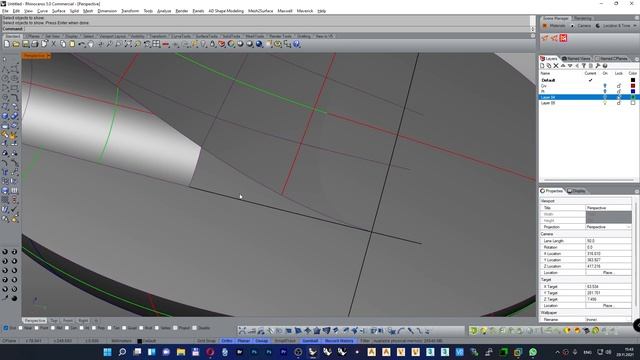Click the Ortho status bar button
This screenshot has height=360, width=640.
click(x=227, y=340)
